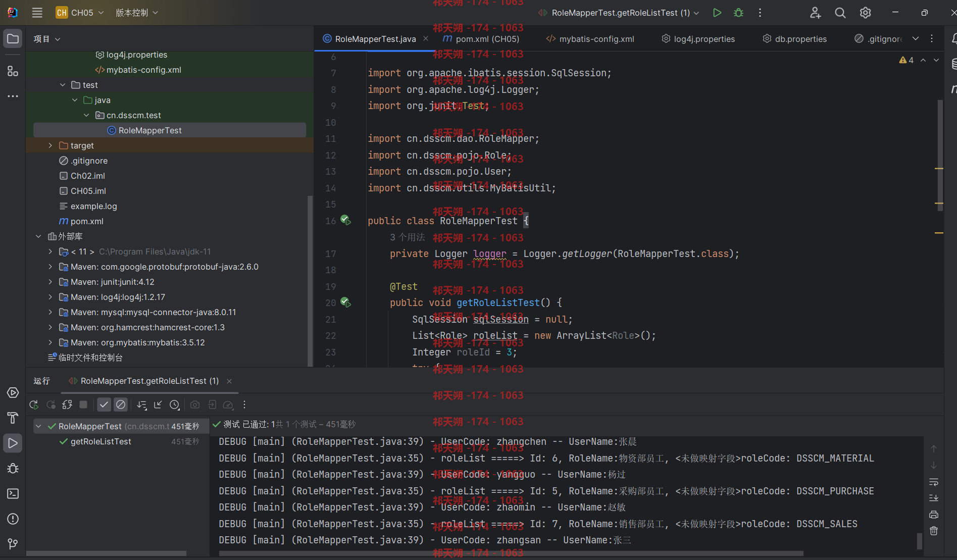Viewport: 957px width, 560px height.
Task: Run RoleMapperTest.getRoleListTest configuration
Action: (x=717, y=13)
